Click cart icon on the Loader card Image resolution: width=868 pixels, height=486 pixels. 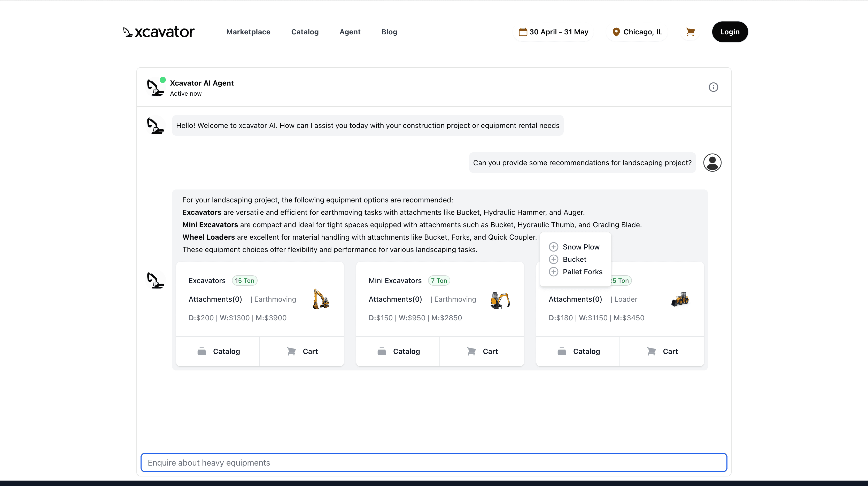[651, 351]
